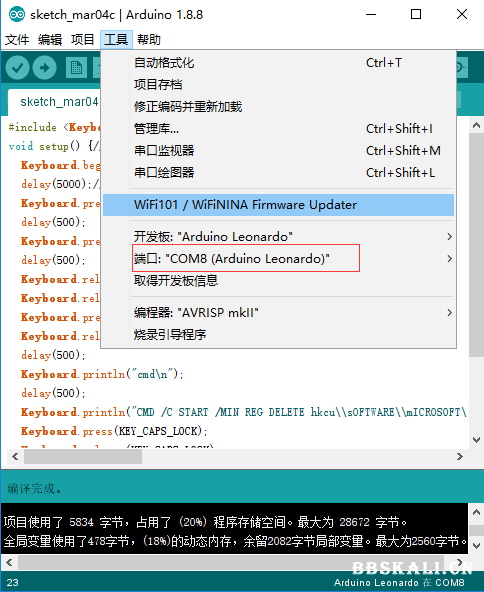Screen dimensions: 484x592
Task: Select 修正编码并重新加载 entry
Action: coord(278,107)
